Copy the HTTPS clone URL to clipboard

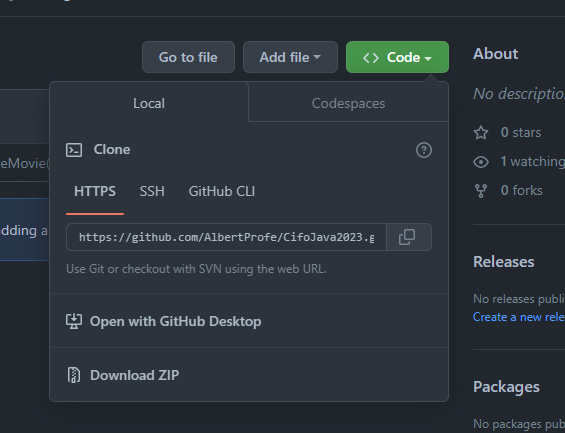pyautogui.click(x=409, y=237)
